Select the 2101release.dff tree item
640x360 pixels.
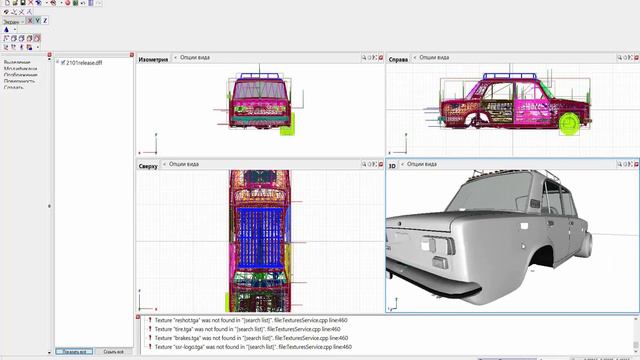click(x=84, y=63)
